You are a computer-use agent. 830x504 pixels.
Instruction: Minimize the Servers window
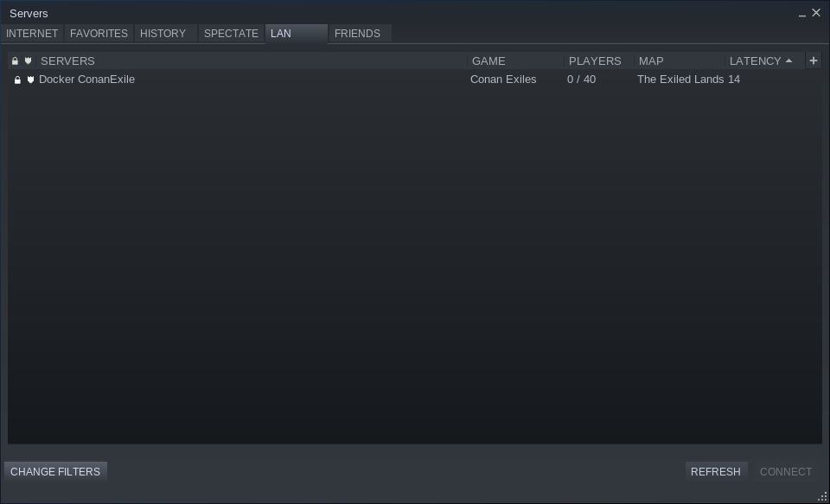(802, 14)
